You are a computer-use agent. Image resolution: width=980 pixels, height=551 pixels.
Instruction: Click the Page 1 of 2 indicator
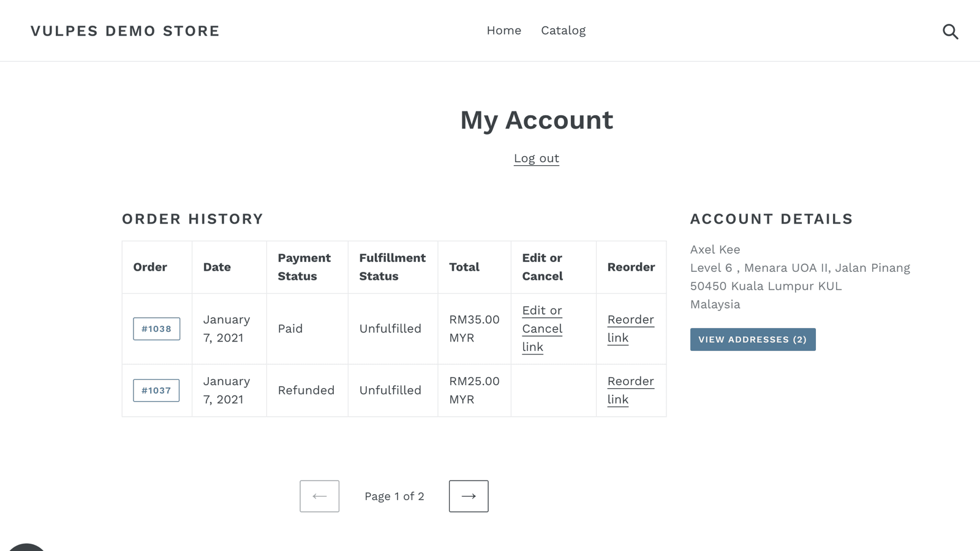tap(394, 497)
